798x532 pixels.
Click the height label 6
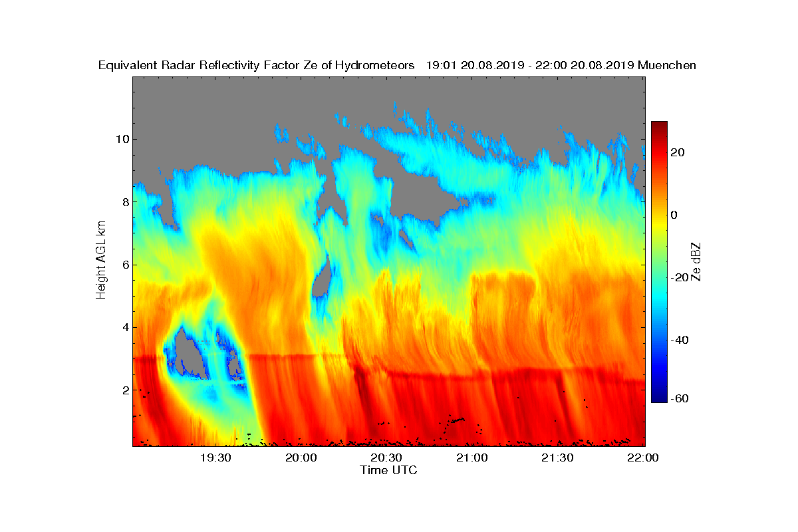pyautogui.click(x=126, y=265)
